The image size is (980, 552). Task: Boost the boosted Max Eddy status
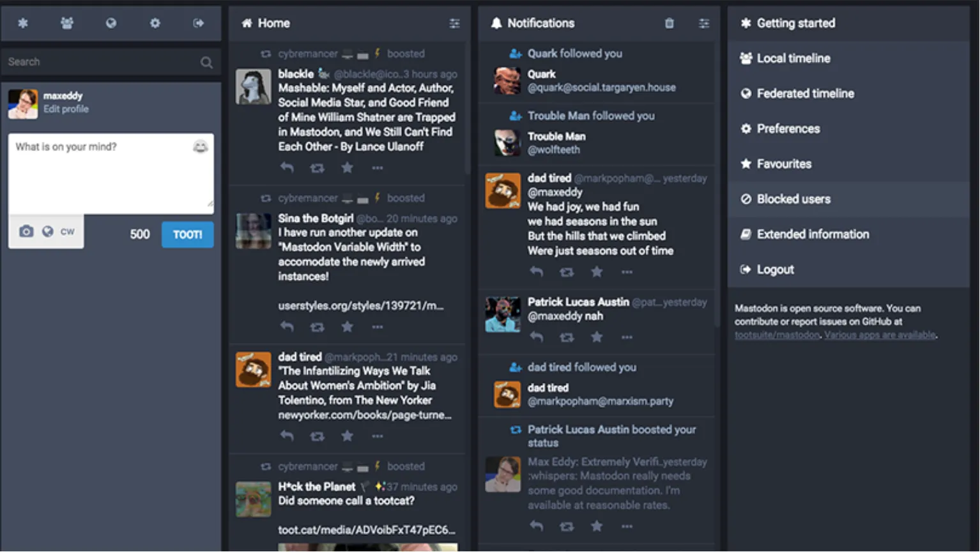pyautogui.click(x=567, y=526)
